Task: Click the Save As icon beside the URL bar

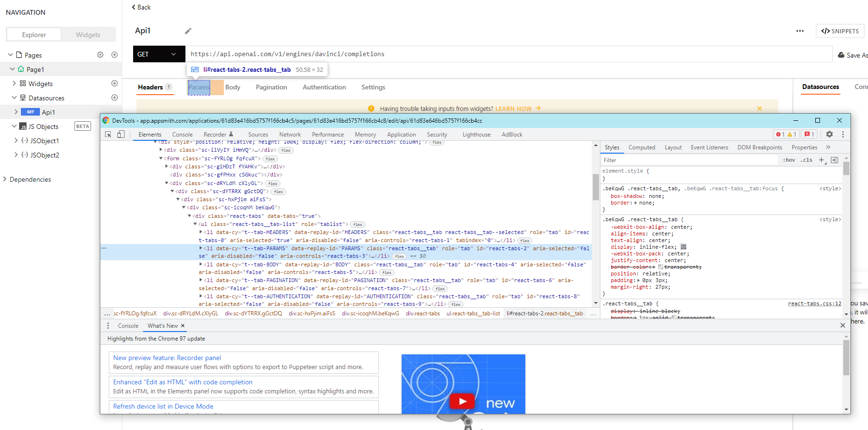Action: point(841,55)
